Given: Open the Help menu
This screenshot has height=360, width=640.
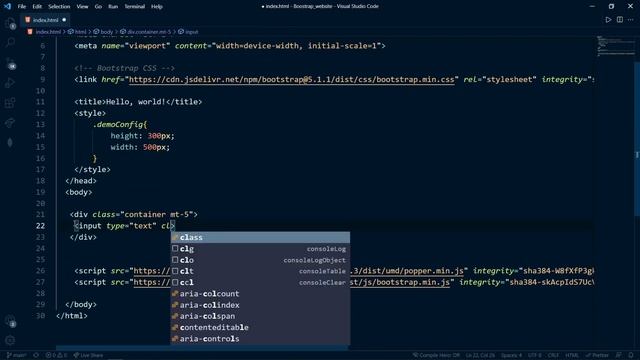Looking at the screenshot, I should [157, 7].
